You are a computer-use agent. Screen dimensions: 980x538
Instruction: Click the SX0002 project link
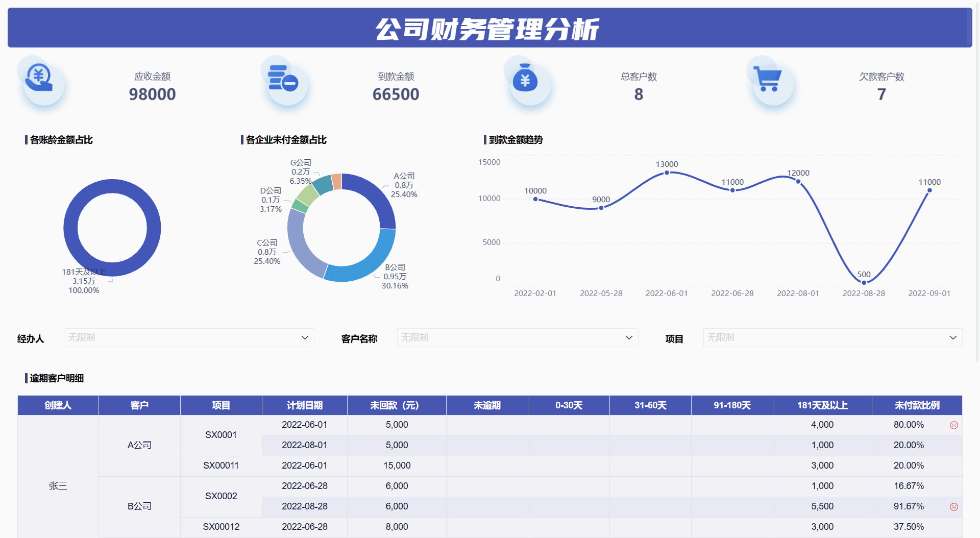click(x=220, y=496)
